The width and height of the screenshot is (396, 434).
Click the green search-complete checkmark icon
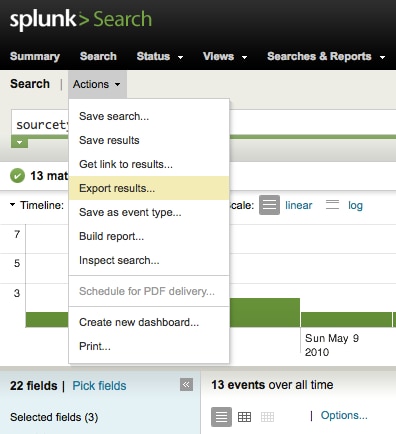17,176
